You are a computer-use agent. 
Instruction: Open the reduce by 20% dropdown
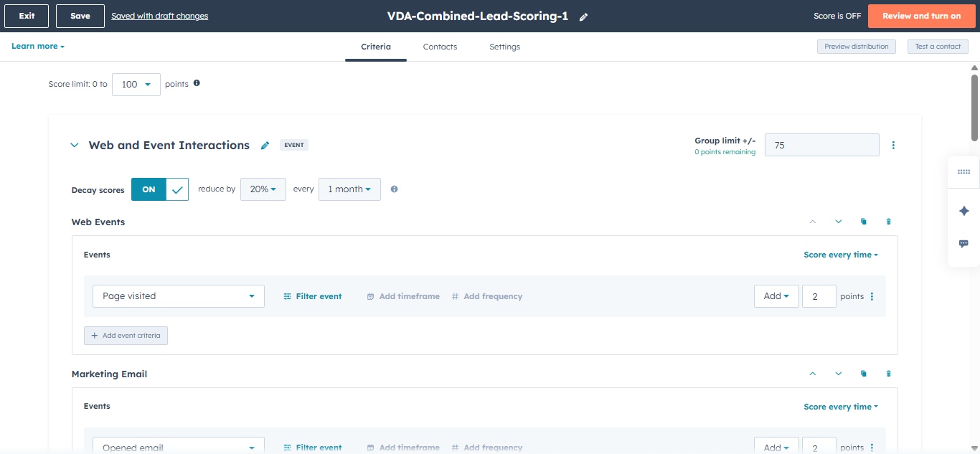click(263, 189)
